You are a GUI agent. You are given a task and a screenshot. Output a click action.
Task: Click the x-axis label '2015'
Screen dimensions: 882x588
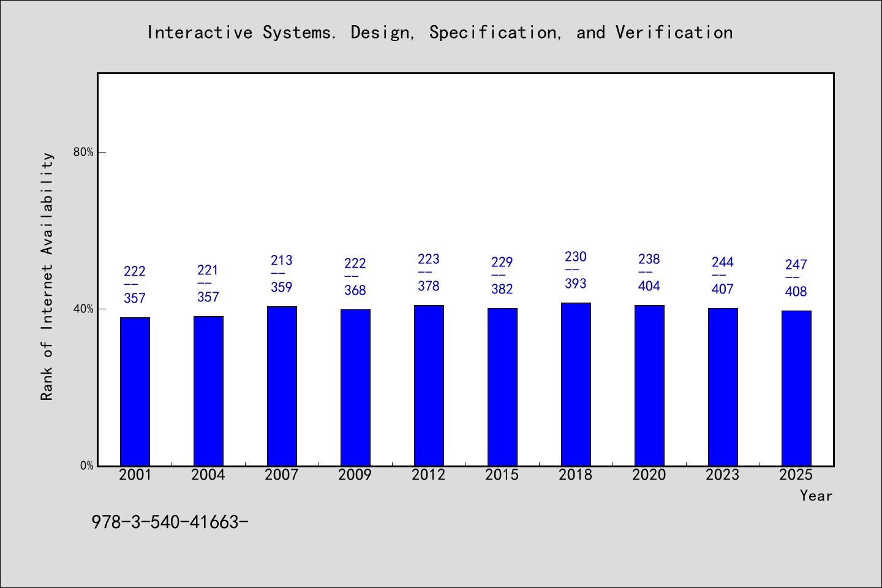(502, 475)
